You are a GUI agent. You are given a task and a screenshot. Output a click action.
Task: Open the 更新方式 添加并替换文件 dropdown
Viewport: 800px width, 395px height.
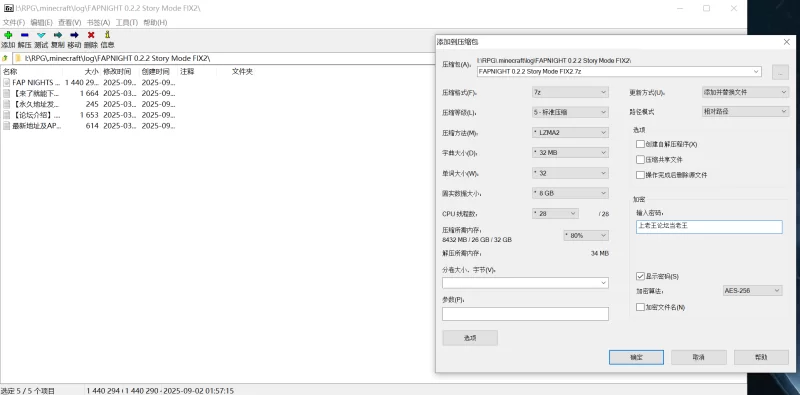pyautogui.click(x=745, y=92)
